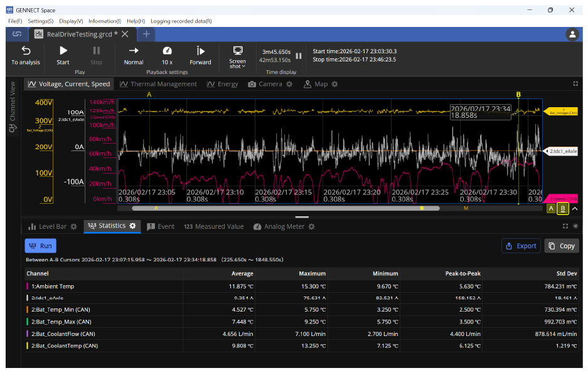This screenshot has height=373, width=588.
Task: Open the Help(H) menu
Action: [x=136, y=21]
